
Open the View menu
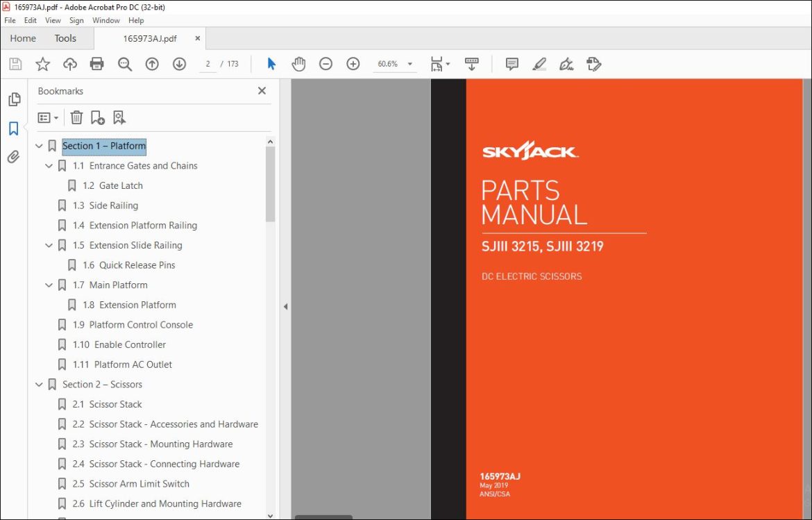pos(53,20)
